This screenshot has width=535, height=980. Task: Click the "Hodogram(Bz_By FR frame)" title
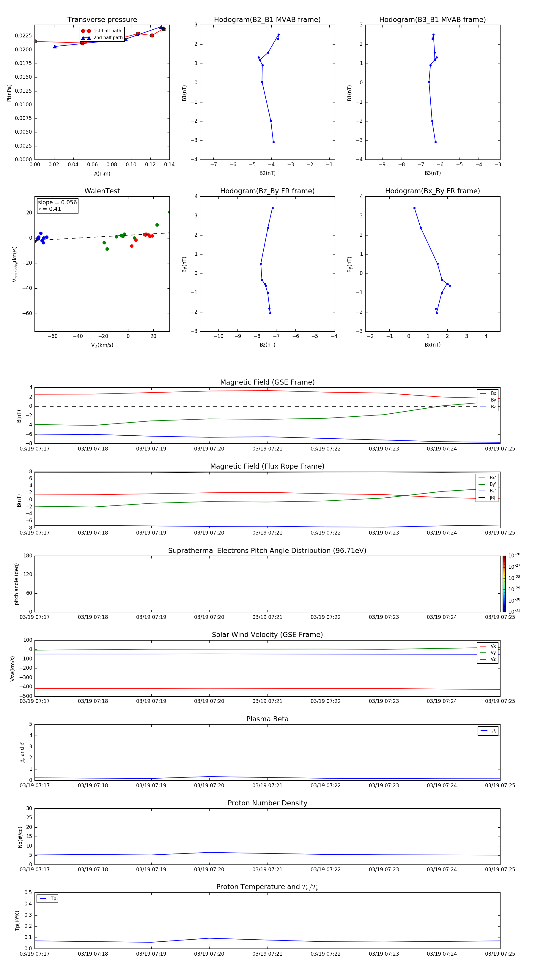(267, 191)
